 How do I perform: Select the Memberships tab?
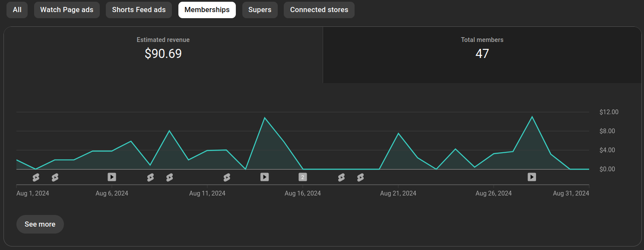pyautogui.click(x=207, y=10)
